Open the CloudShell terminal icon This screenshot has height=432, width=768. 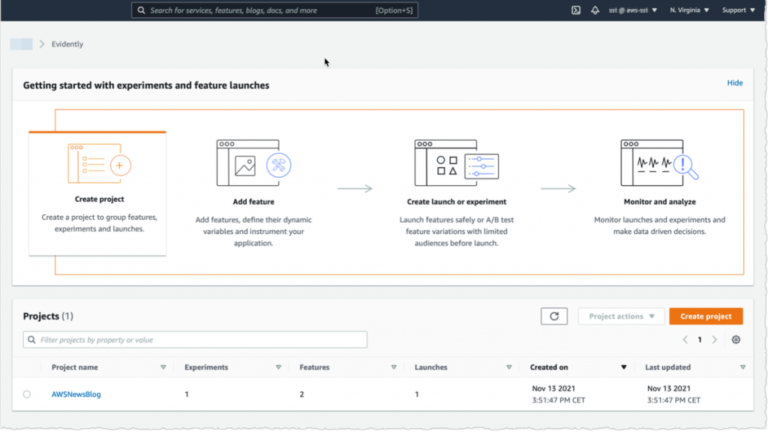pos(576,10)
